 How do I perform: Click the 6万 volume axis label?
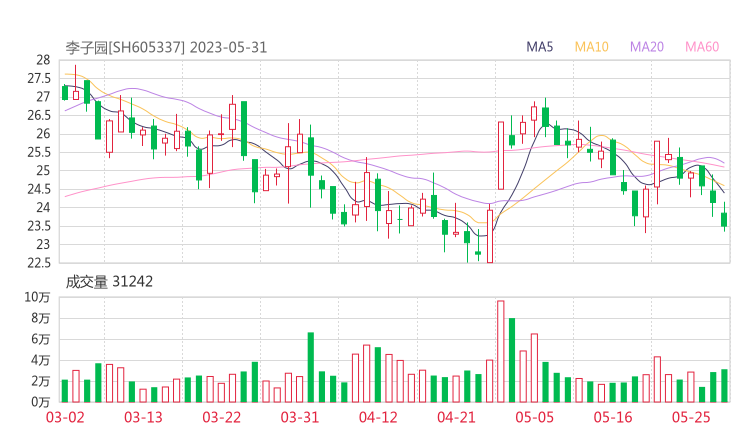(41, 339)
